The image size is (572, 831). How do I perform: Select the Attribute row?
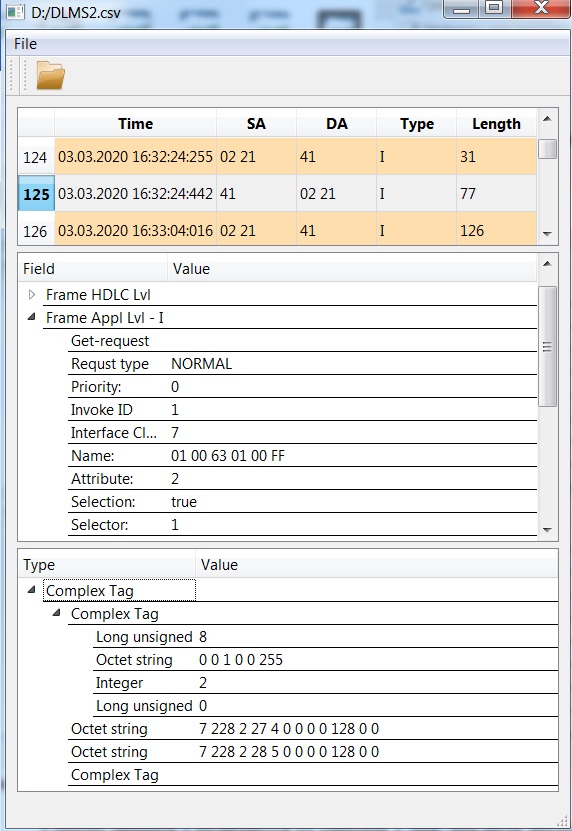click(x=302, y=479)
